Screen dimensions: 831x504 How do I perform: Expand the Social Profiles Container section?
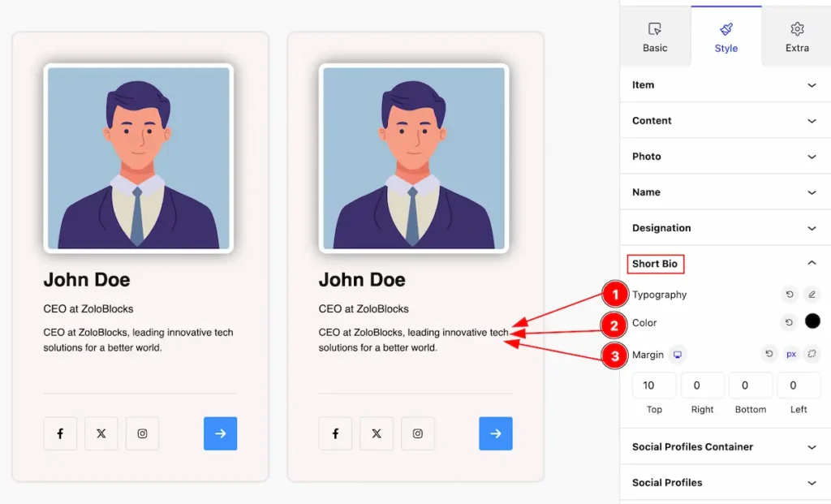(x=725, y=446)
